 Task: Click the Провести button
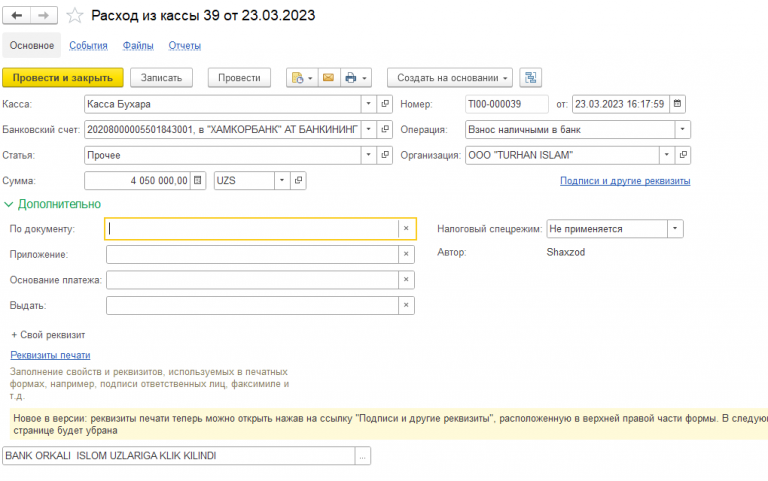tap(240, 78)
